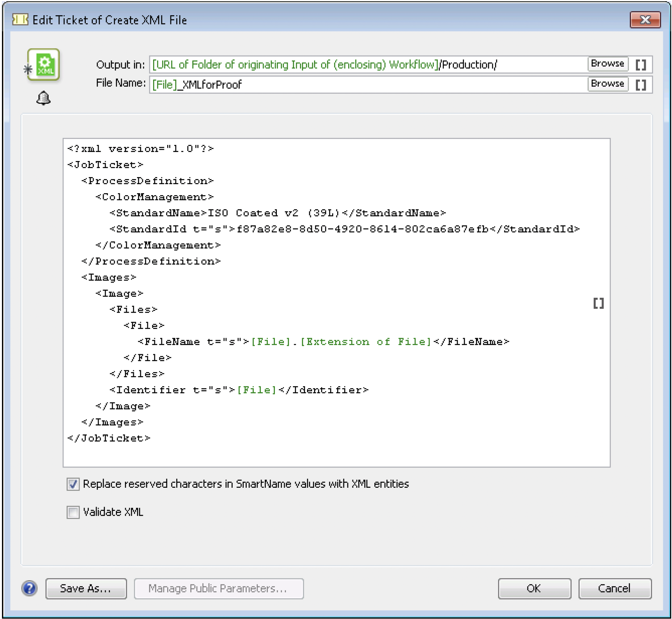Toggle Replace reserved characters checkbox
The width and height of the screenshot is (672, 619).
pos(73,484)
